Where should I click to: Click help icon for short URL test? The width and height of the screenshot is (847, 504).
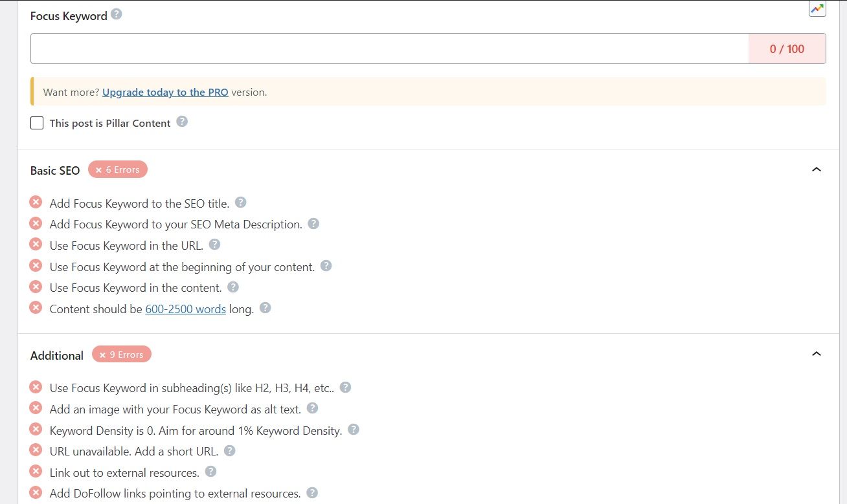pos(229,451)
